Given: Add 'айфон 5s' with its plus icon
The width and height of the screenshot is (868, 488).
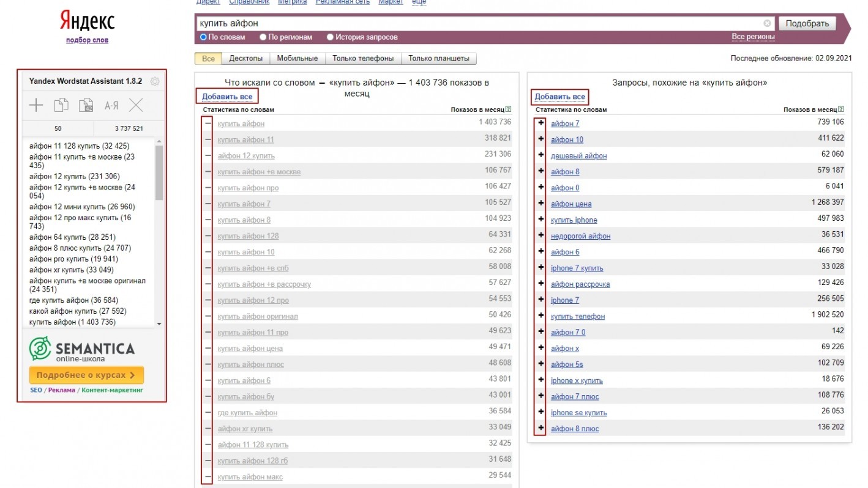Looking at the screenshot, I should point(541,364).
